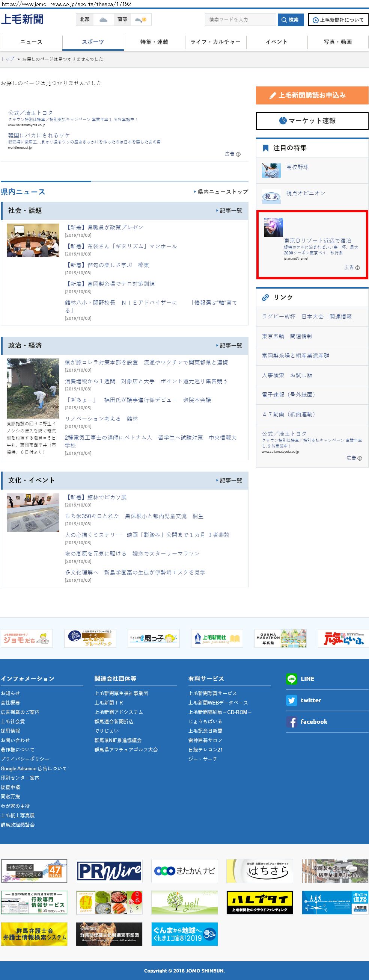This screenshot has height=980, width=369.
Task: Click the LINE social icon
Action: [x=291, y=679]
